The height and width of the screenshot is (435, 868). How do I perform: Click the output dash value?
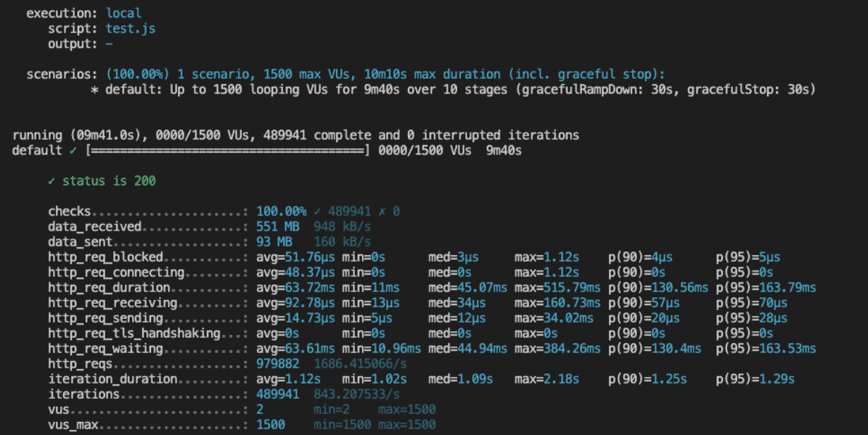tap(109, 43)
